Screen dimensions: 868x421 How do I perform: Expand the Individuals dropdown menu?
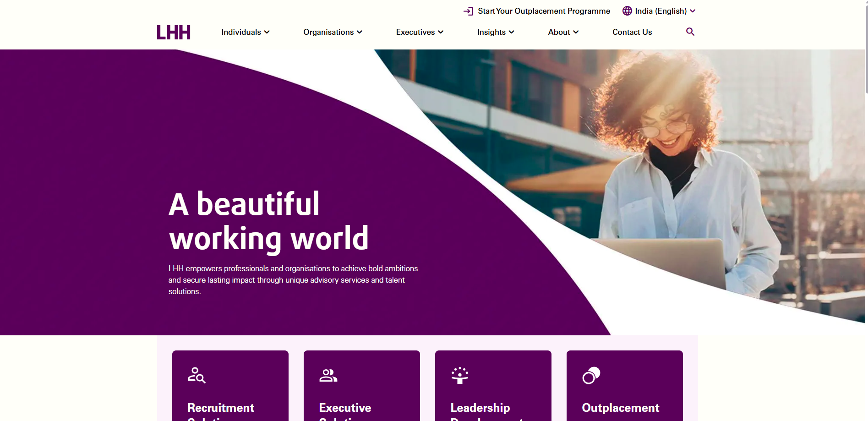tap(245, 32)
